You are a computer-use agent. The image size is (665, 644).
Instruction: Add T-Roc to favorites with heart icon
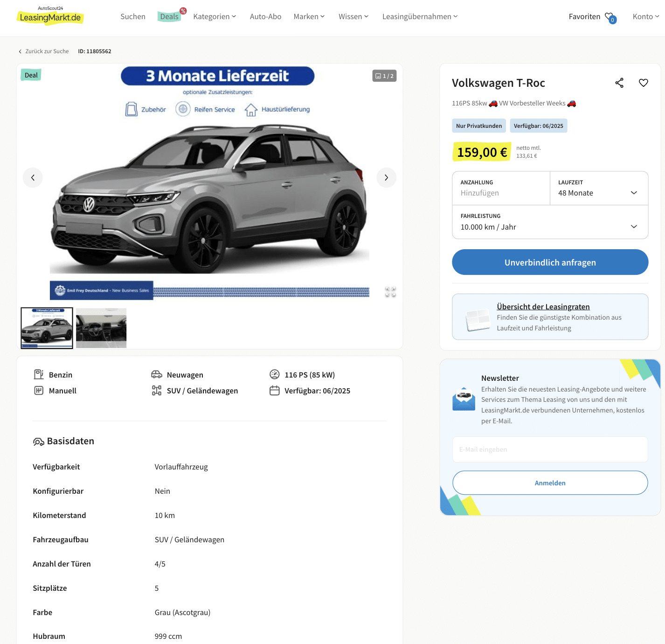(644, 83)
